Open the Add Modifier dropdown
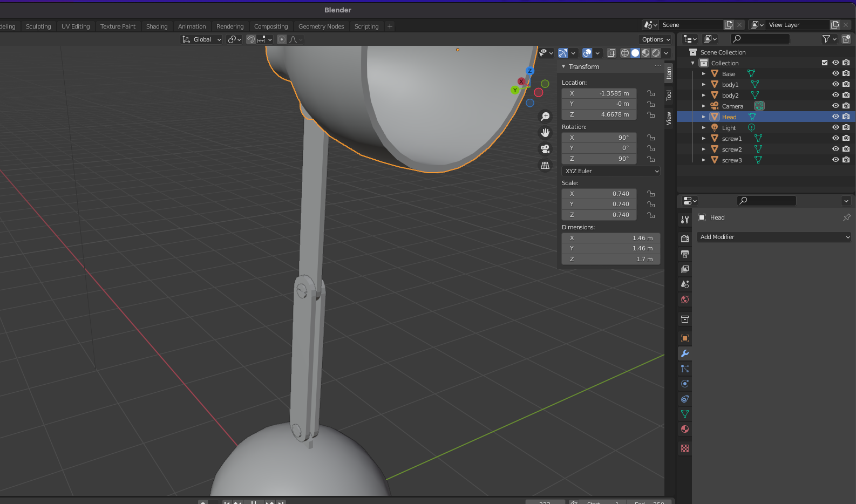The image size is (856, 504). (x=774, y=237)
